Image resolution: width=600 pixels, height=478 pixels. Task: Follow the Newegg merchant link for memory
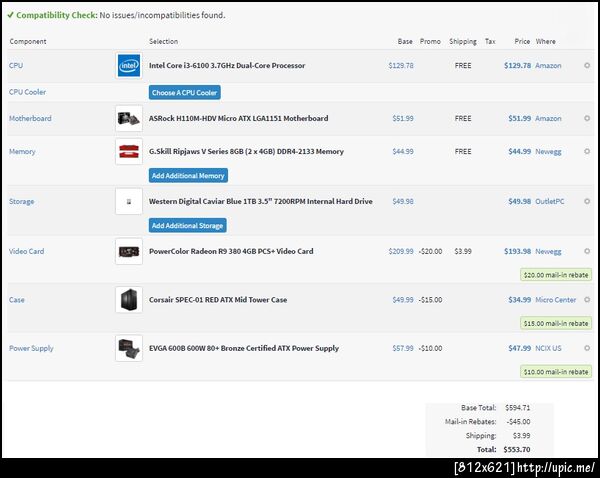[x=548, y=152]
